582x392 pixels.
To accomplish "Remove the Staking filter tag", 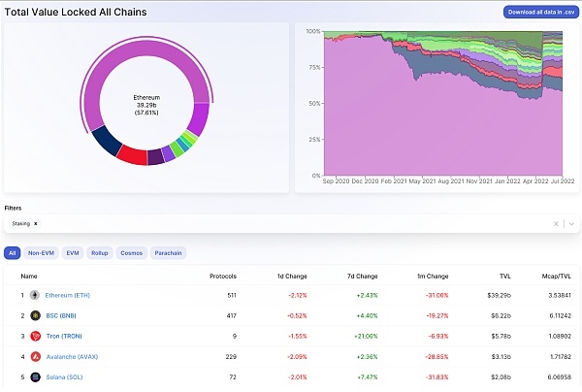I will (36, 223).
